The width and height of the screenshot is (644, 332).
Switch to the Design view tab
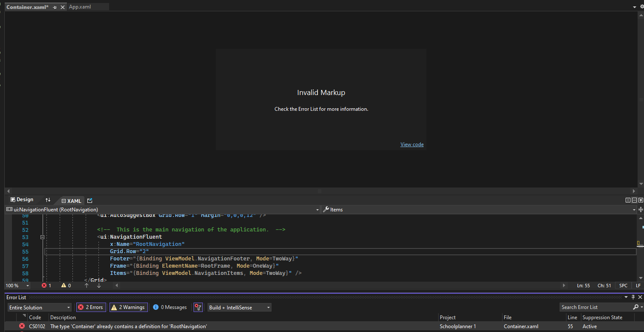coord(22,199)
